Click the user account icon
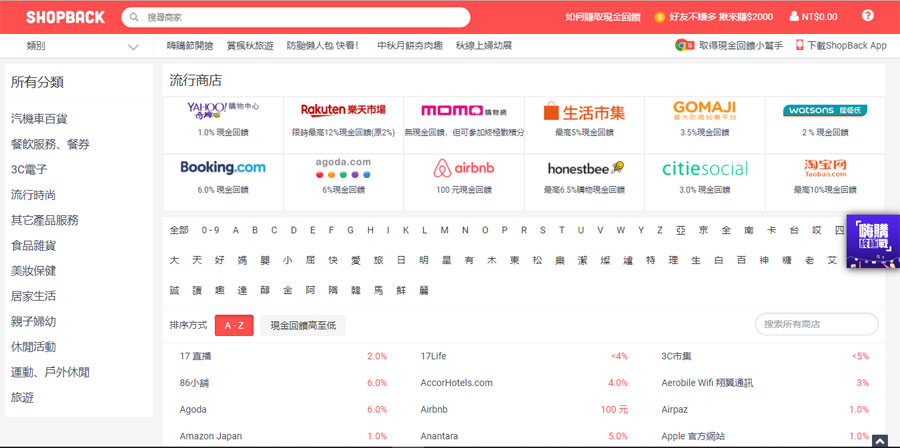 pyautogui.click(x=794, y=17)
